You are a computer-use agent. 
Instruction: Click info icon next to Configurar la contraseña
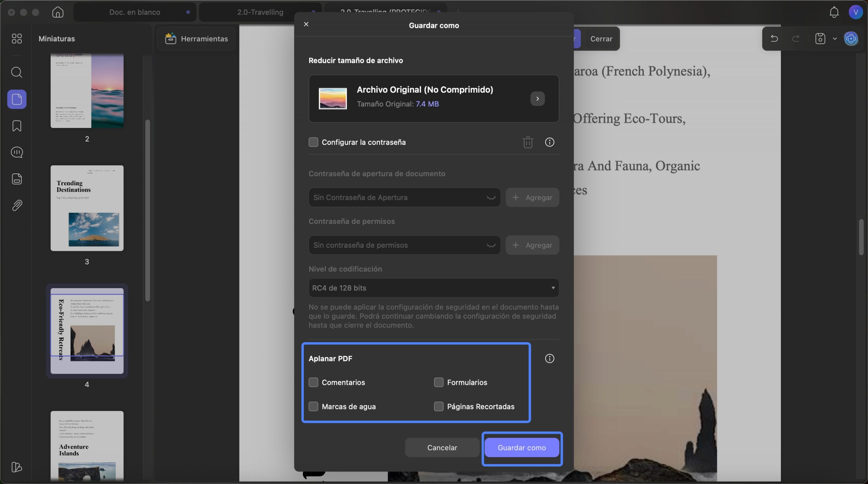549,142
